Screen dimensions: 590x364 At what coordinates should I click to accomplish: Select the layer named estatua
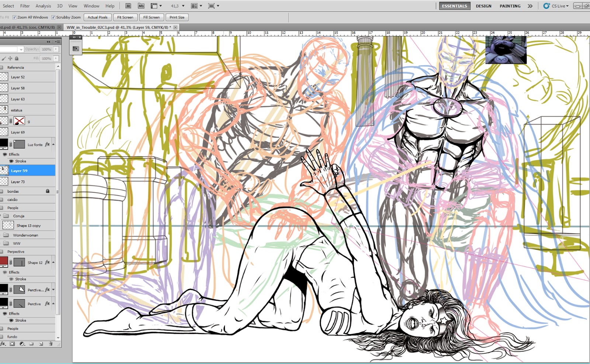click(28, 110)
